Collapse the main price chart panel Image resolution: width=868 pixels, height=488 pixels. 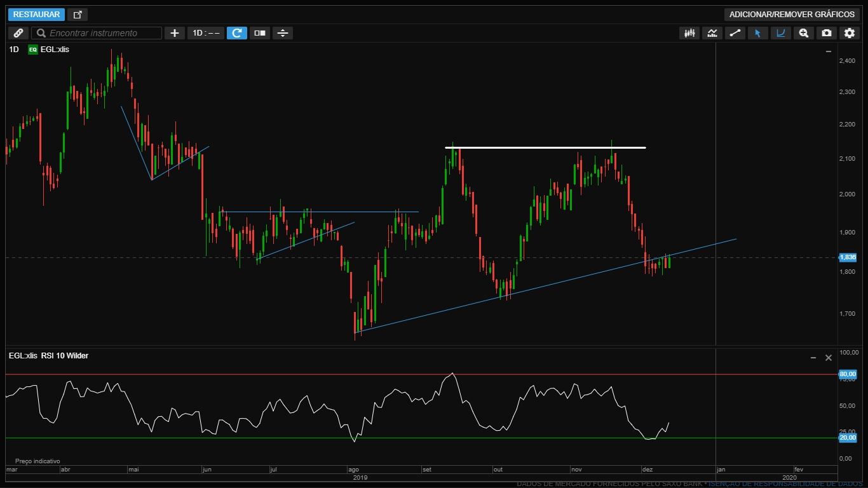point(828,51)
